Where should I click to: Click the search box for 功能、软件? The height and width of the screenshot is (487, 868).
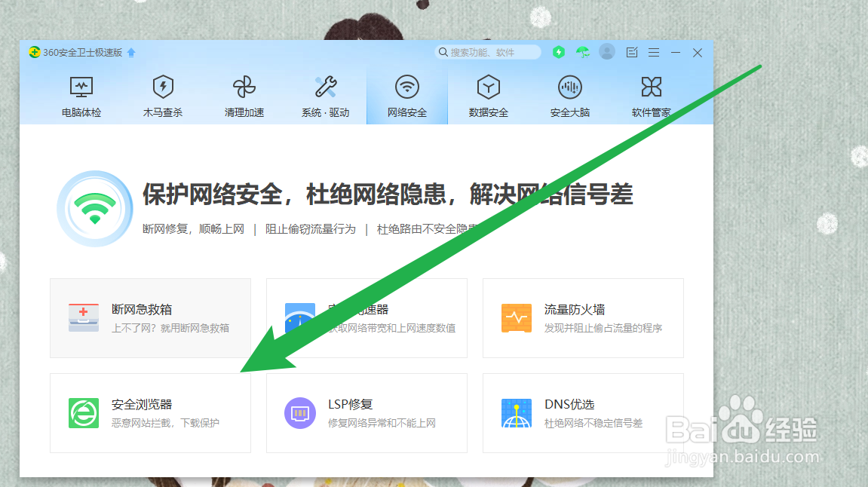coord(488,52)
